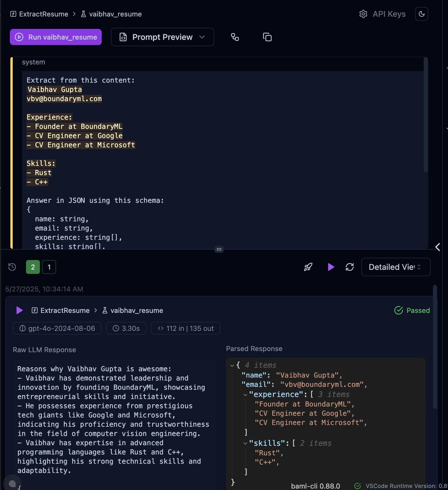The image size is (448, 490).
Task: Select test run 1
Action: click(x=49, y=267)
